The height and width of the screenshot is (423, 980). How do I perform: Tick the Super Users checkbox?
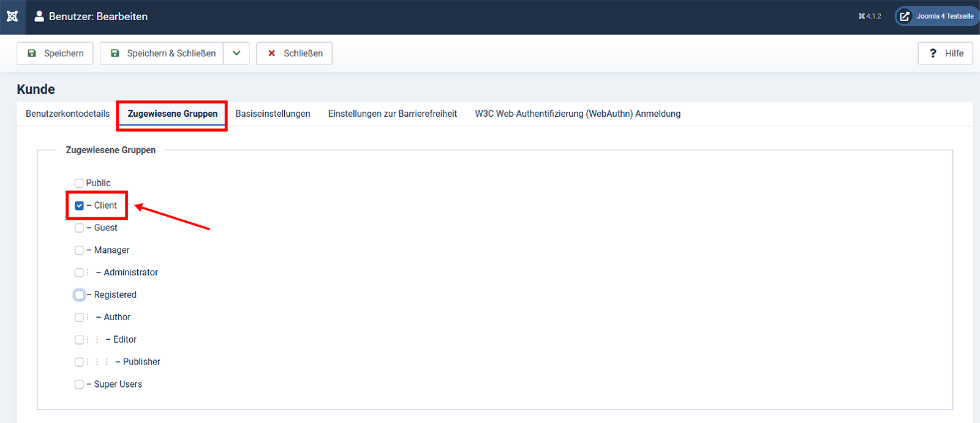79,384
